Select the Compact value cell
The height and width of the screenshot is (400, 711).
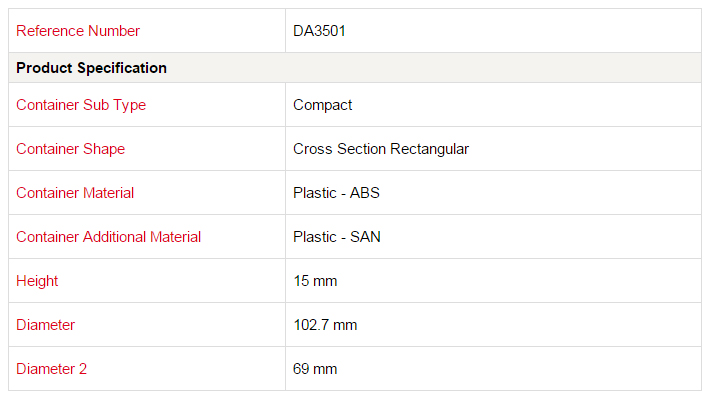click(493, 105)
